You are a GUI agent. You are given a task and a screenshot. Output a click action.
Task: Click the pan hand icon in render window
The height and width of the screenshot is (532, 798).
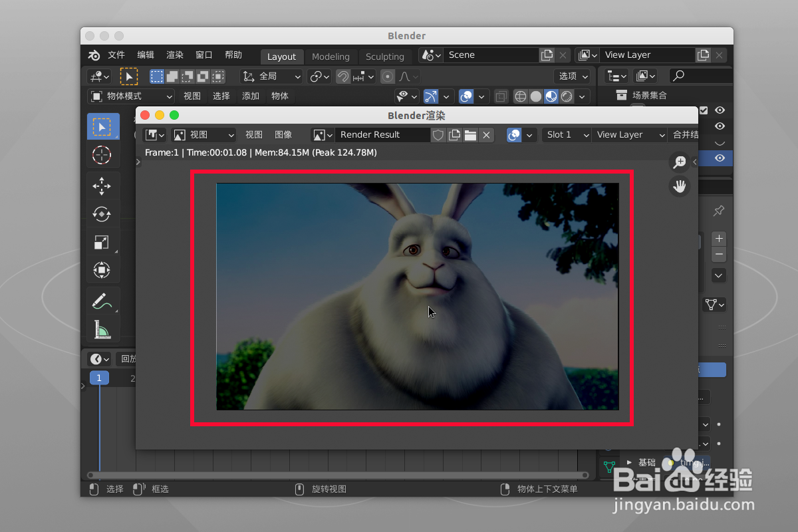679,187
